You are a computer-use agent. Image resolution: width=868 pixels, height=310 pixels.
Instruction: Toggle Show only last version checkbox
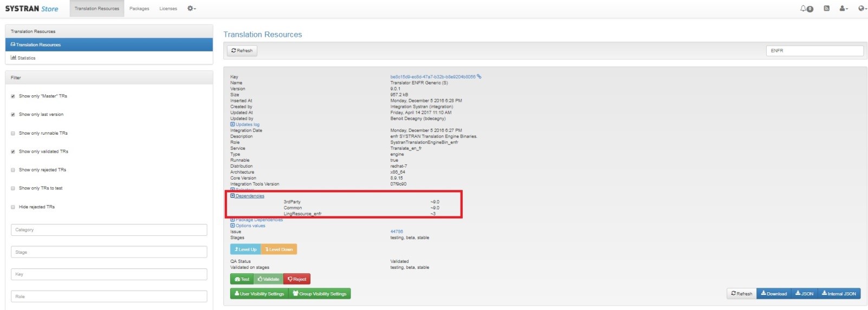pyautogui.click(x=13, y=115)
